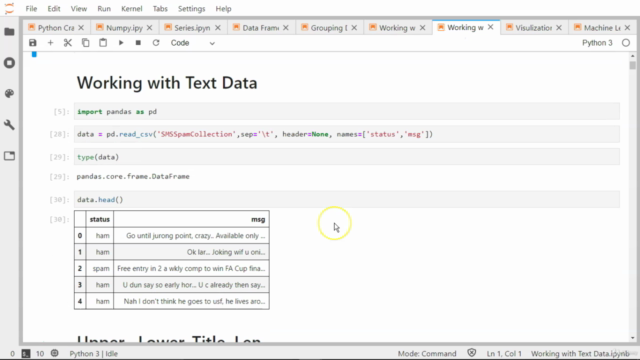This screenshot has height=360, width=640.
Task: Run the selected cell
Action: (121, 43)
